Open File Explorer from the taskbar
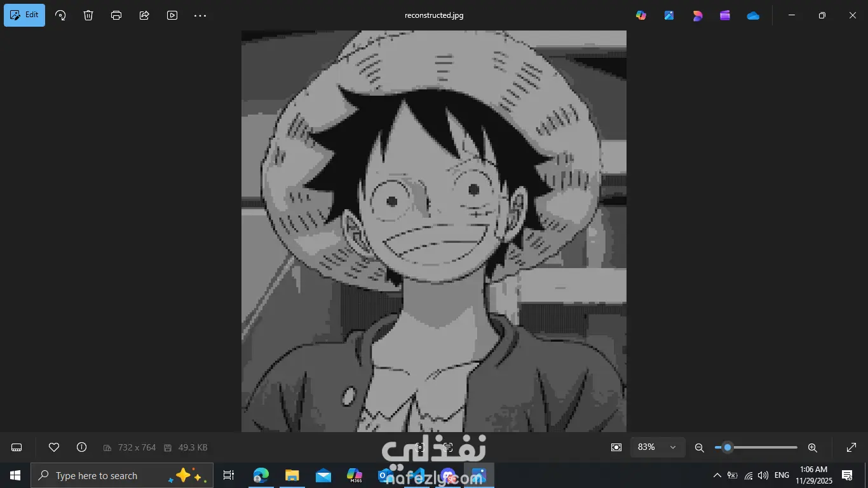This screenshot has height=488, width=868. (292, 475)
